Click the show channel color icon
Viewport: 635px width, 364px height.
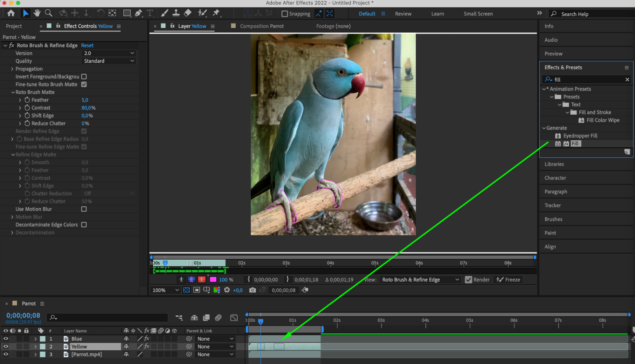point(217,290)
